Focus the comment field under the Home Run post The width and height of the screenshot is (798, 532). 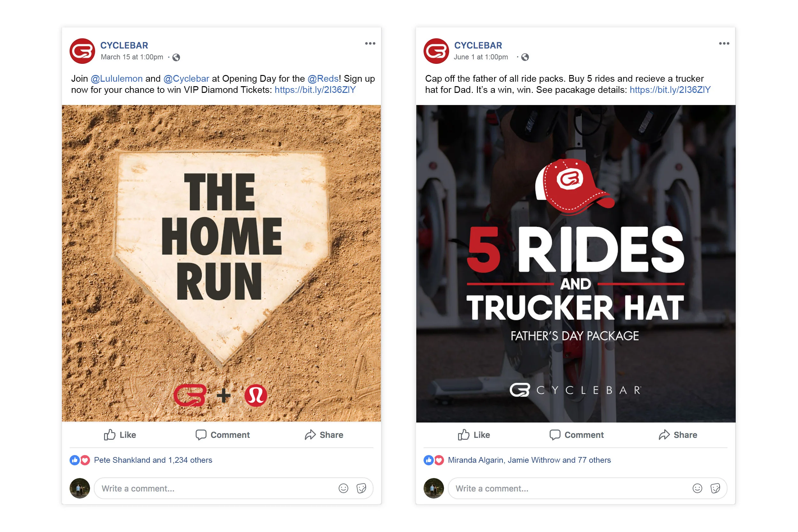coord(233,488)
